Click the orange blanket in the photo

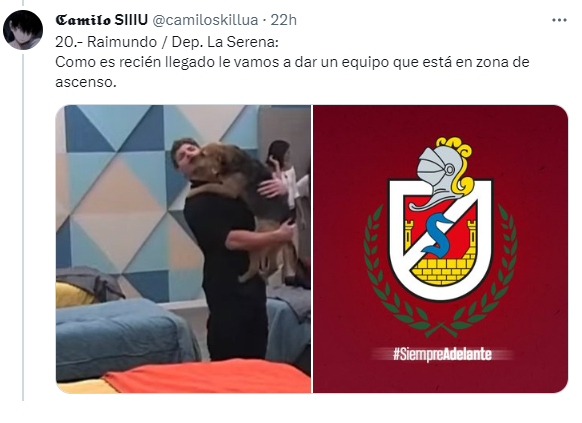[x=208, y=376]
